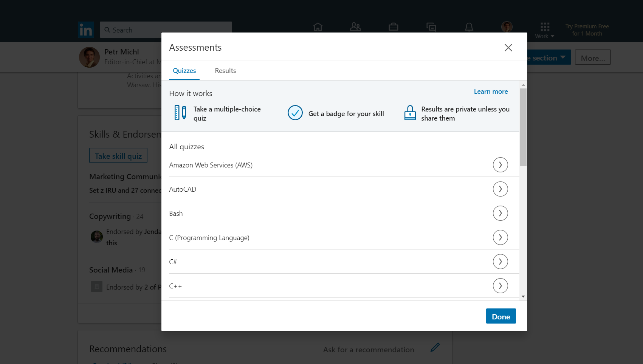Open the add profile section dropdown arrow

click(563, 57)
